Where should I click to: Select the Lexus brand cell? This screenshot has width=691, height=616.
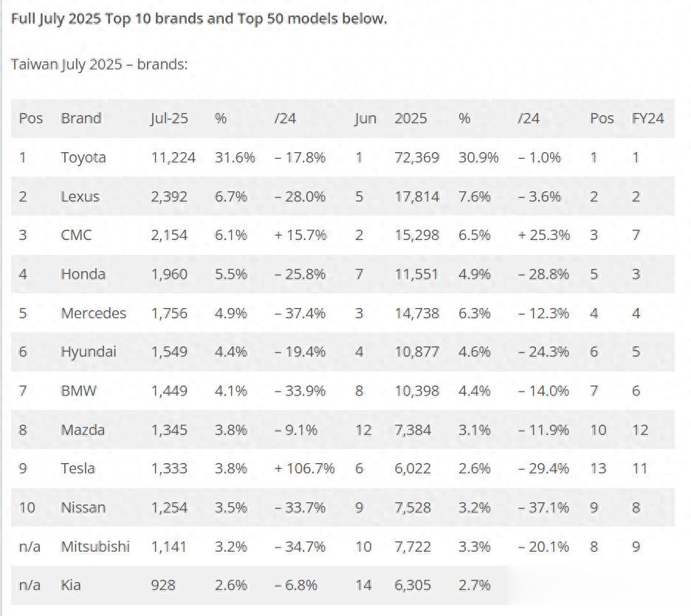(x=80, y=196)
